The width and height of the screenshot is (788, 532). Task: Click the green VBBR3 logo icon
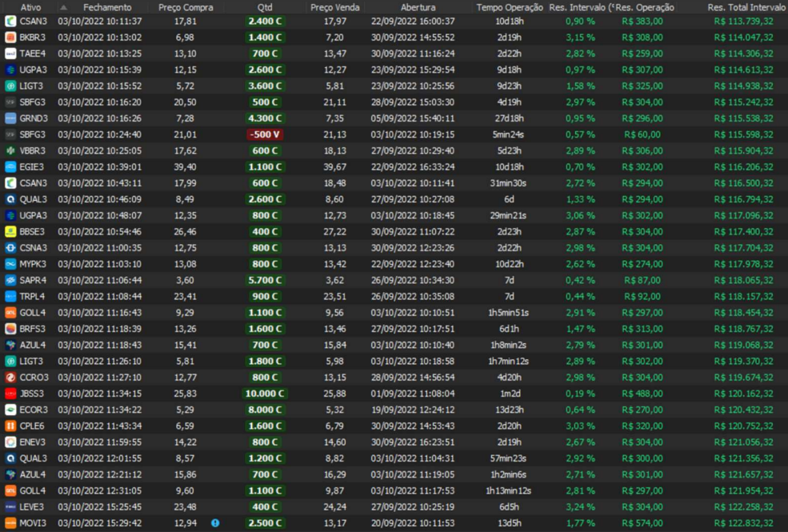tap(10, 150)
